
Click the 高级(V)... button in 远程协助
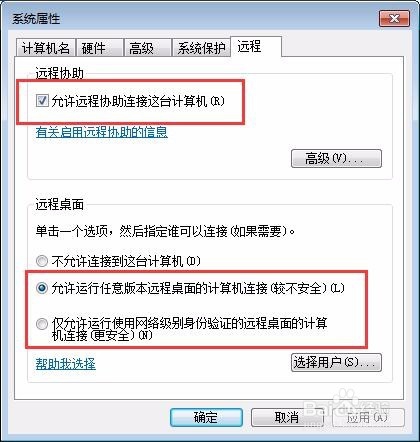click(336, 158)
